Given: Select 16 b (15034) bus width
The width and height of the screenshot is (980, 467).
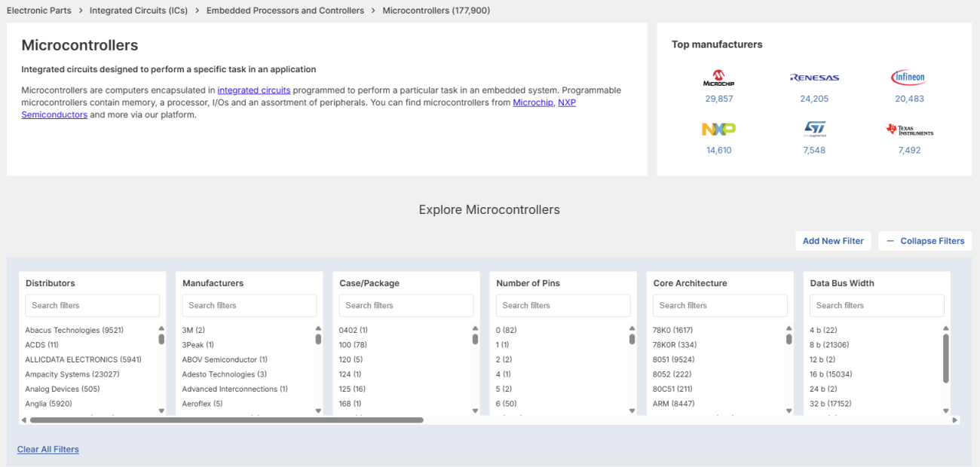Looking at the screenshot, I should [x=831, y=374].
